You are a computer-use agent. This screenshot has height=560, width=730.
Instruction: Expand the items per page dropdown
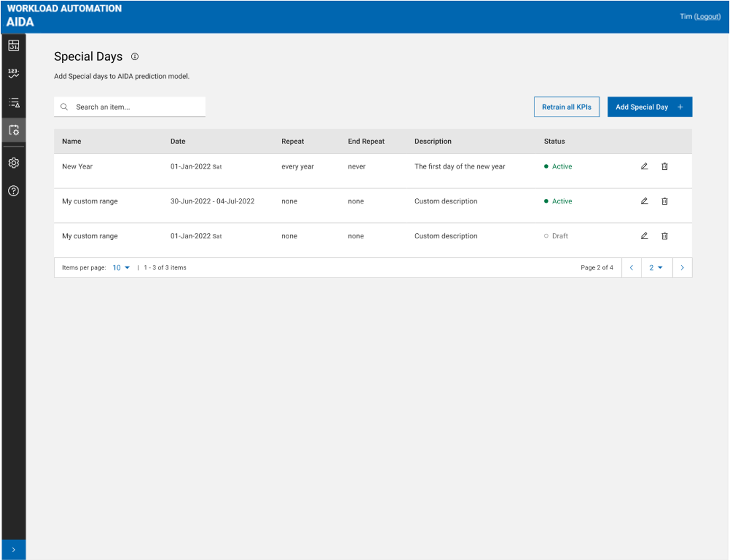click(x=121, y=268)
